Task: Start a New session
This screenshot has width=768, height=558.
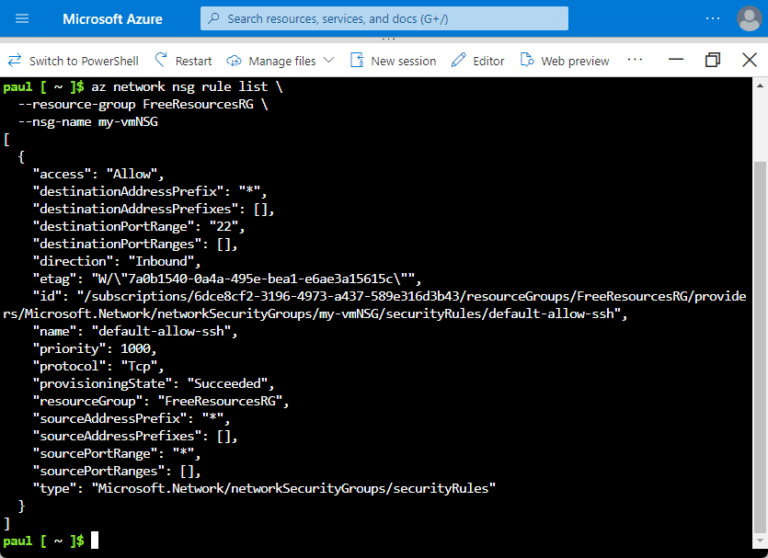Action: click(x=393, y=61)
